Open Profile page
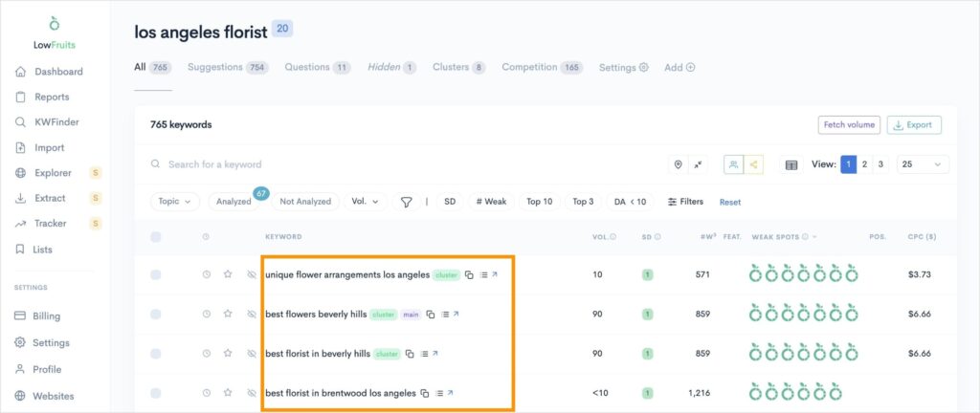The width and height of the screenshot is (980, 413). [38, 370]
